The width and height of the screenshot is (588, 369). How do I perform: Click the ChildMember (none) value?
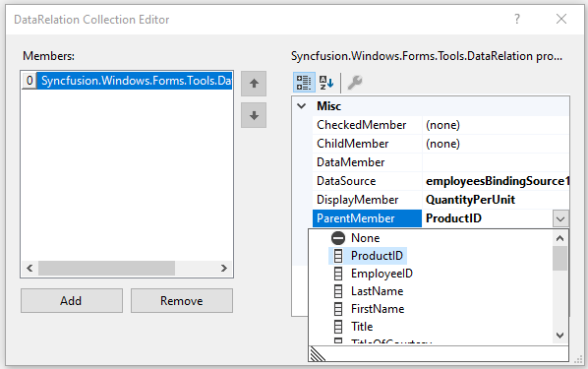pos(442,144)
